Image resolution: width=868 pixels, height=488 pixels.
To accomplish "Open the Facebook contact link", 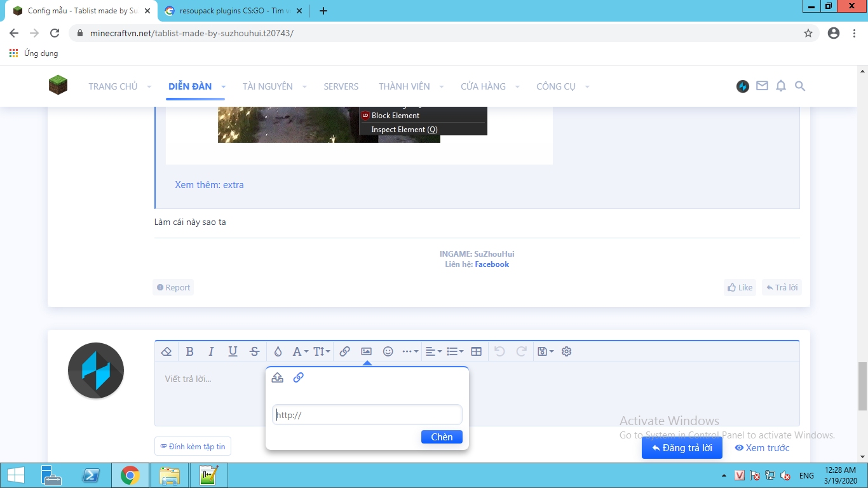I will (492, 264).
